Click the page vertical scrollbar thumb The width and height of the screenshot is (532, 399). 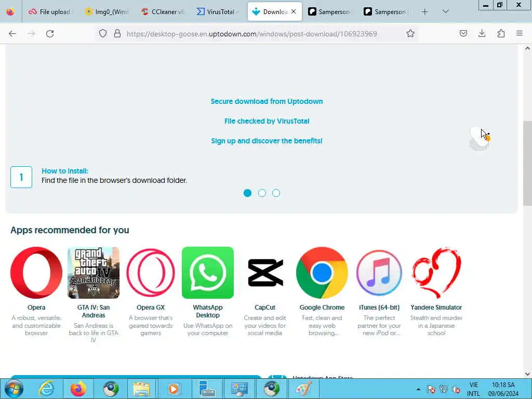[527, 163]
